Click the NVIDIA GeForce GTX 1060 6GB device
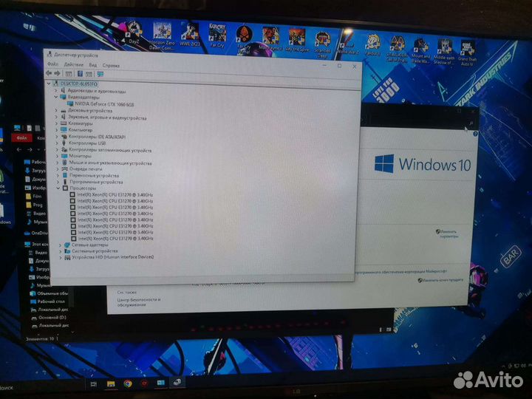Viewport: 532px width, 399px height. point(100,104)
